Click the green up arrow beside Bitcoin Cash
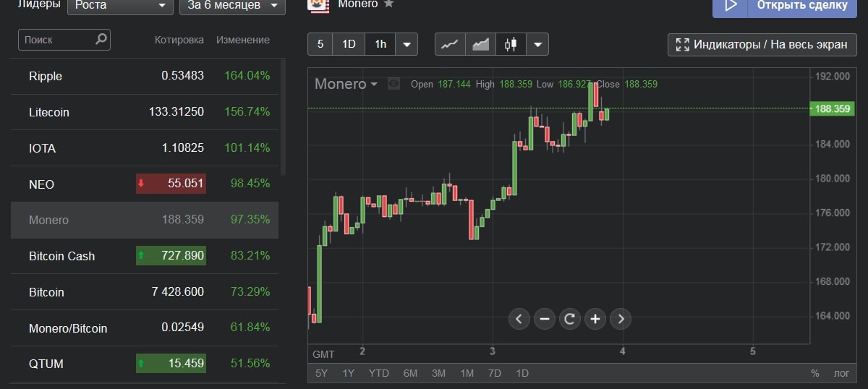The image size is (868, 389). (x=141, y=256)
